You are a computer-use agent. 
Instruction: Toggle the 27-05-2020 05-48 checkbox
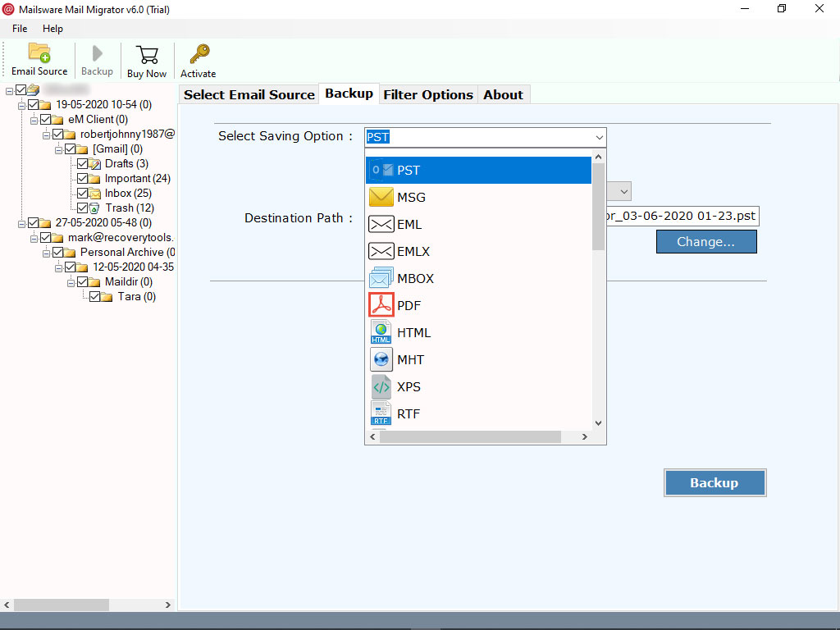click(x=33, y=222)
